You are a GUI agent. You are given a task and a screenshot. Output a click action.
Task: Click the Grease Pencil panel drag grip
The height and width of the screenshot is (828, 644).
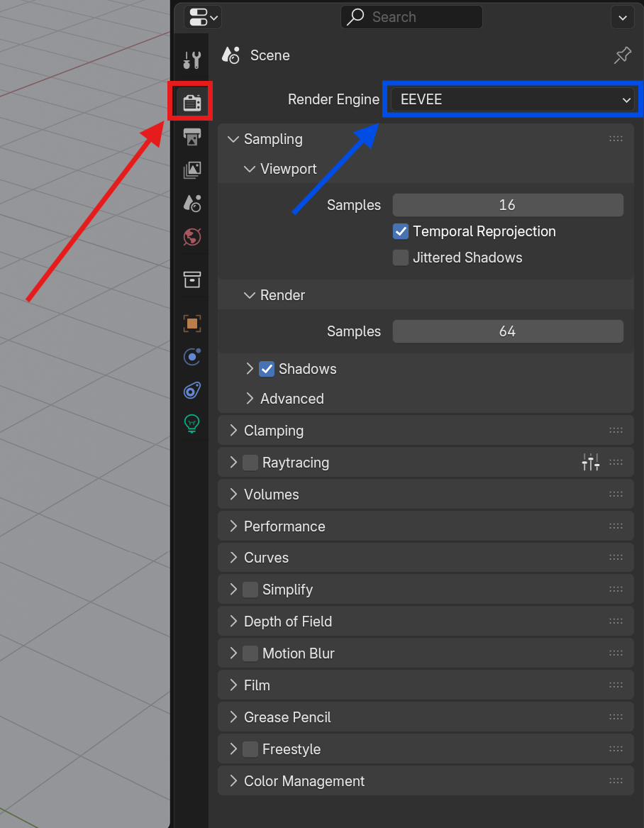[616, 717]
